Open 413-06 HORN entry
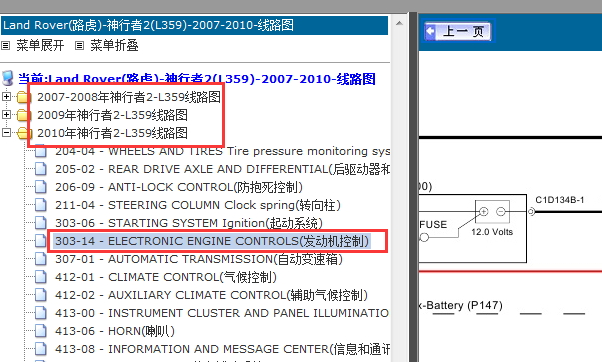This screenshot has height=362, width=602. pos(115,331)
